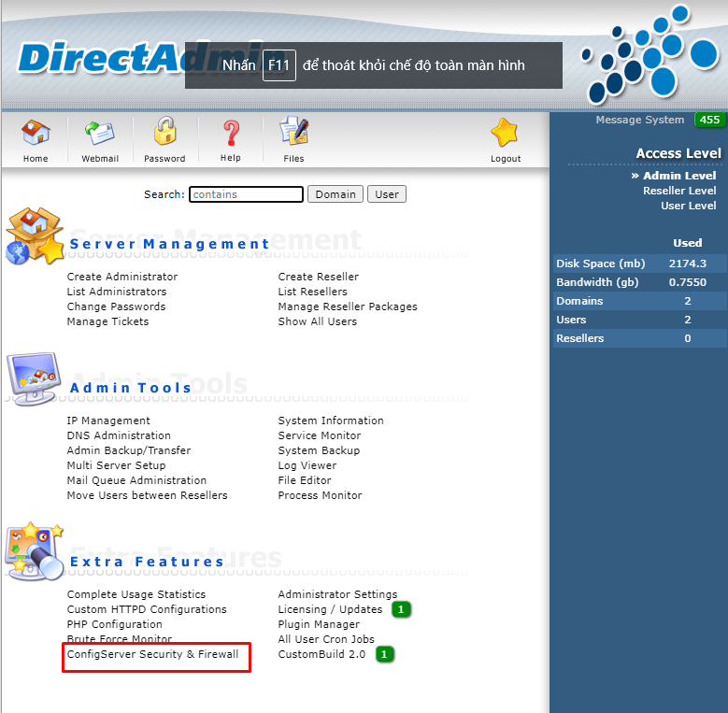Click the green 455 message count badge

coord(709,120)
